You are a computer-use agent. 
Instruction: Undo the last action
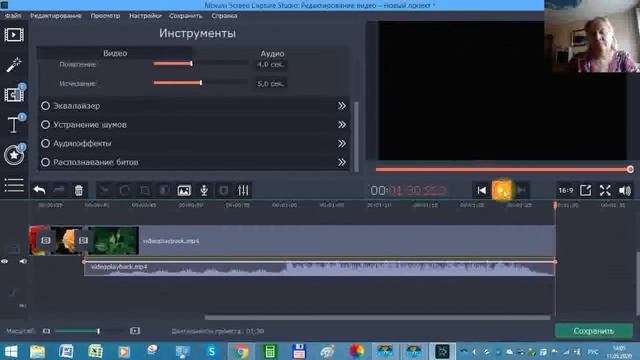pyautogui.click(x=39, y=190)
